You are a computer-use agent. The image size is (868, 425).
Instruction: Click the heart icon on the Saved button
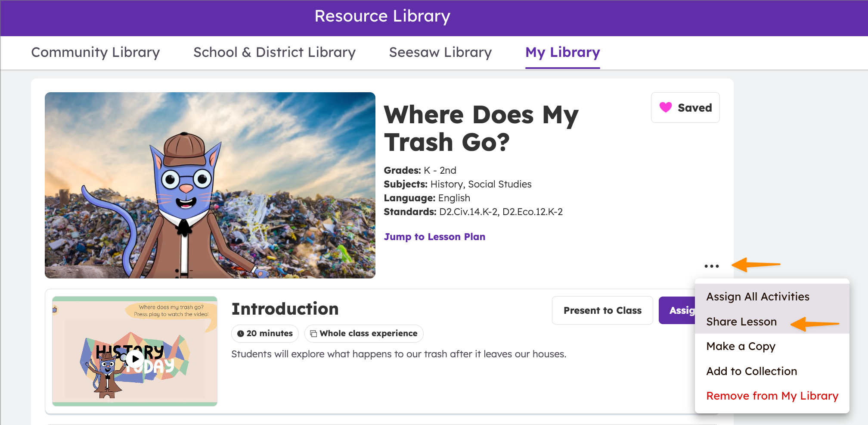(666, 107)
